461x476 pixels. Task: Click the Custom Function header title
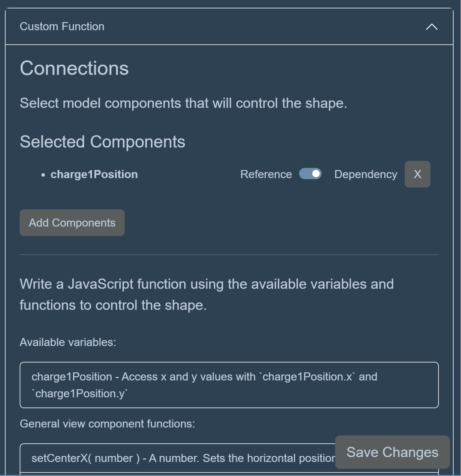[x=62, y=26]
